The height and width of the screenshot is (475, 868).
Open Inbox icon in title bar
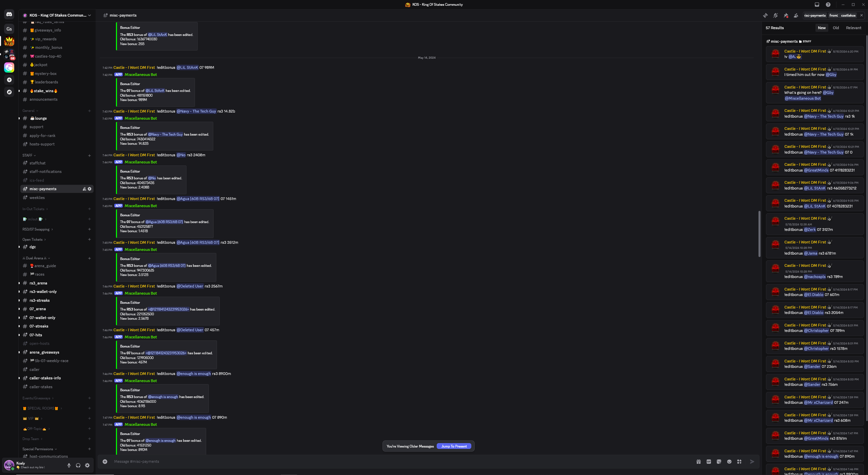[817, 4]
